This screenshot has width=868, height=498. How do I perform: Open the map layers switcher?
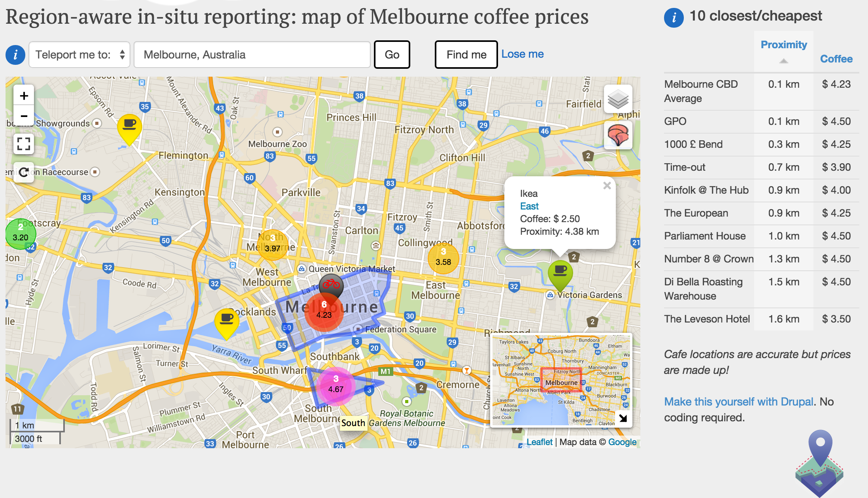(x=618, y=99)
